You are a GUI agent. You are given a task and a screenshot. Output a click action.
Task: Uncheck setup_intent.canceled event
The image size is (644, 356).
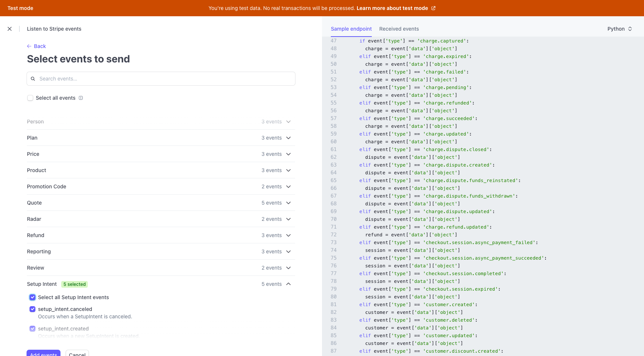pyautogui.click(x=32, y=309)
